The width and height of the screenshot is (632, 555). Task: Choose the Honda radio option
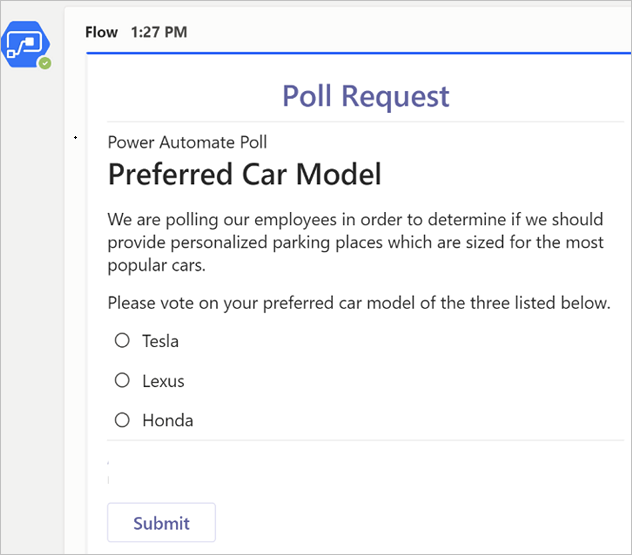pyautogui.click(x=122, y=420)
